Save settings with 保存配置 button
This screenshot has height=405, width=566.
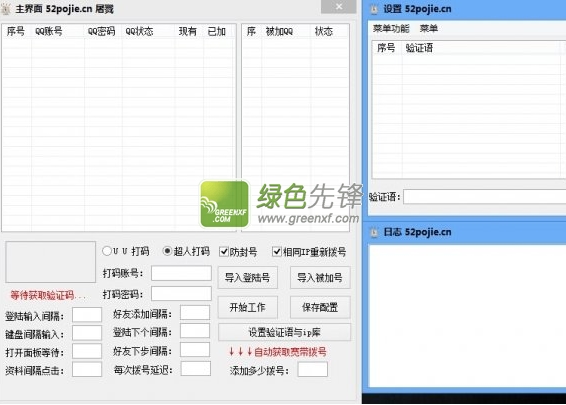(320, 307)
